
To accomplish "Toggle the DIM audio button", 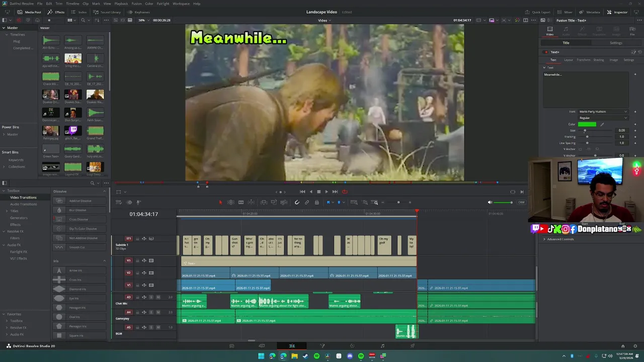I will (521, 202).
